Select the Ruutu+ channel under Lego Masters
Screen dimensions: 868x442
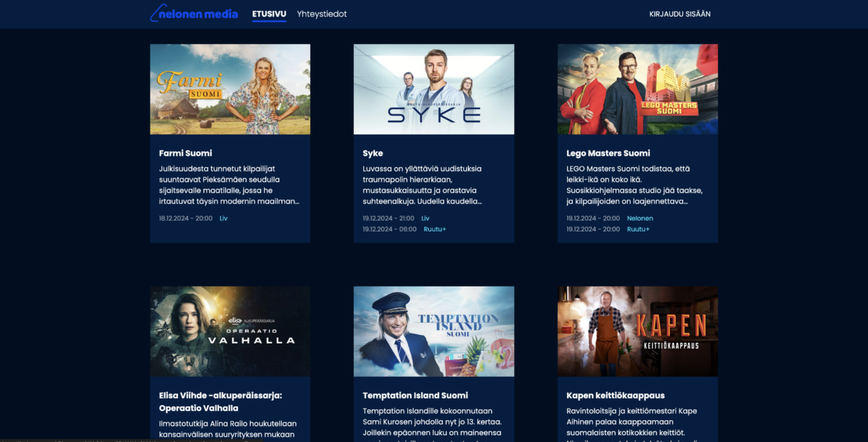point(638,229)
